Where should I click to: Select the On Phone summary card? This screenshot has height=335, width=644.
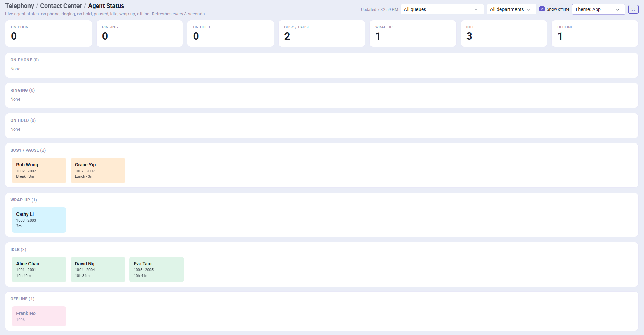(x=49, y=33)
